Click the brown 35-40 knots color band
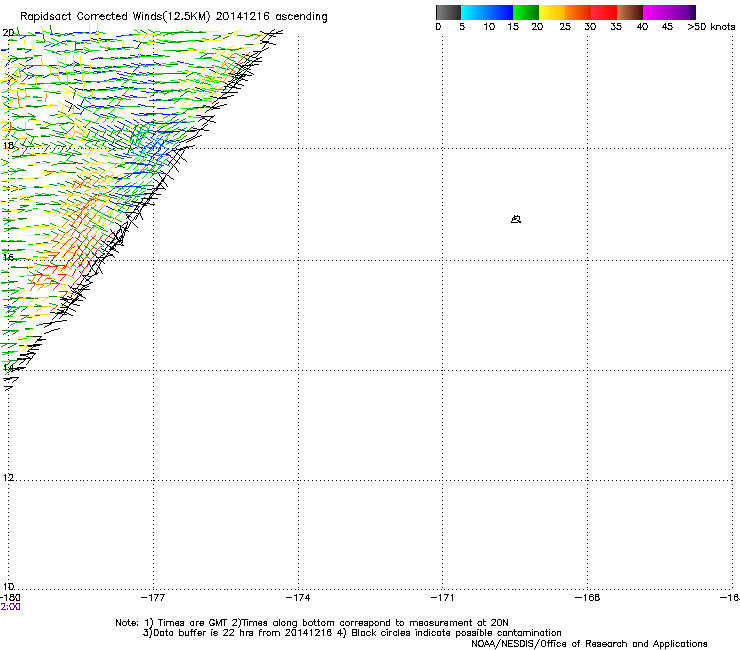740x650 pixels. tap(630, 12)
